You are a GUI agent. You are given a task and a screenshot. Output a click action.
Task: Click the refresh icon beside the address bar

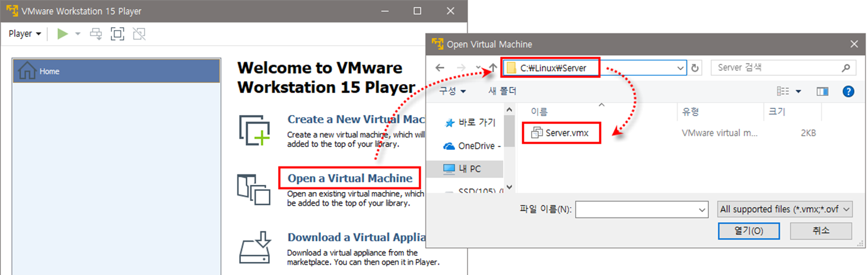tap(696, 68)
